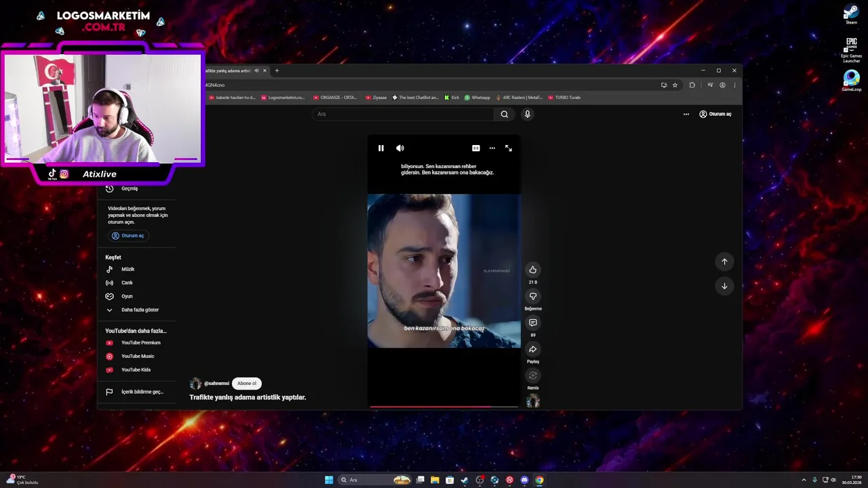Open the taskbar volume speaker icon

pos(833,480)
